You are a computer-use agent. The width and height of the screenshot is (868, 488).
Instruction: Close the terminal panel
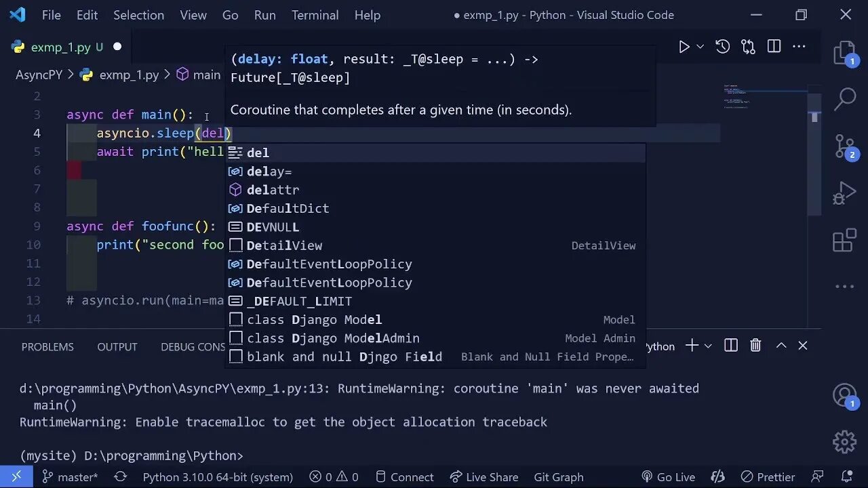tap(803, 346)
